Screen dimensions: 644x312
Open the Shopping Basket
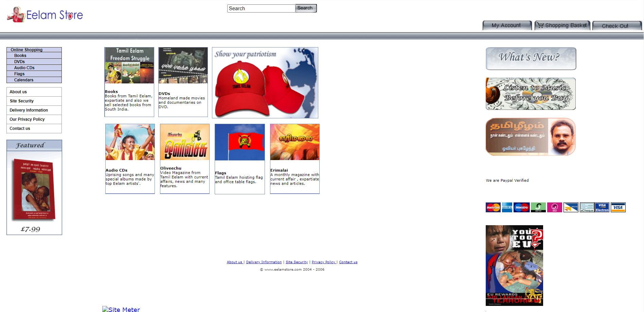562,25
